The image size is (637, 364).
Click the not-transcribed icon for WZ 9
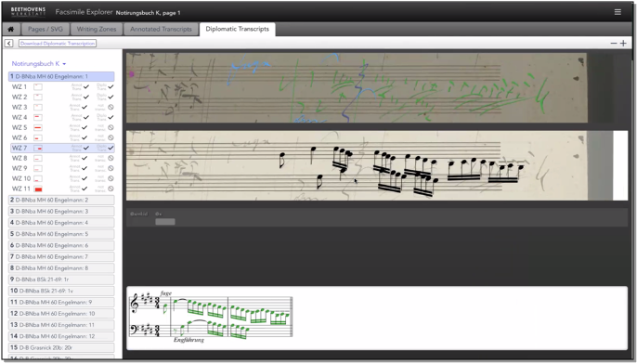click(110, 168)
